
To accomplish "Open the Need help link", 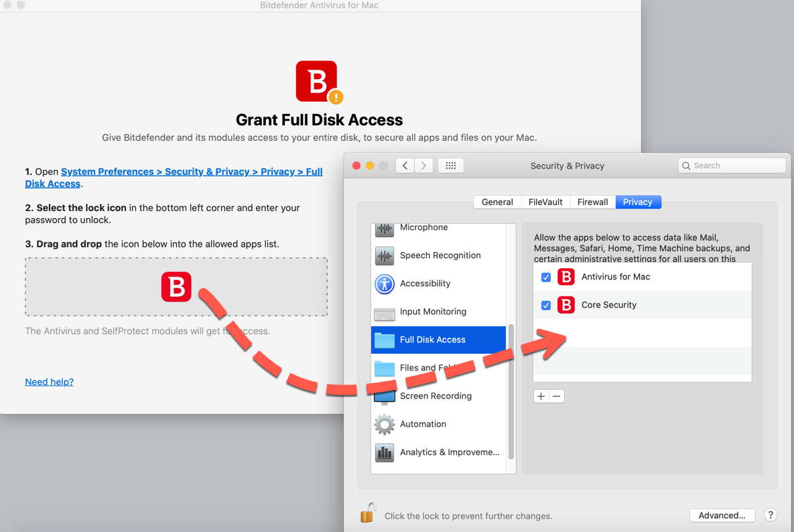I will point(49,381).
